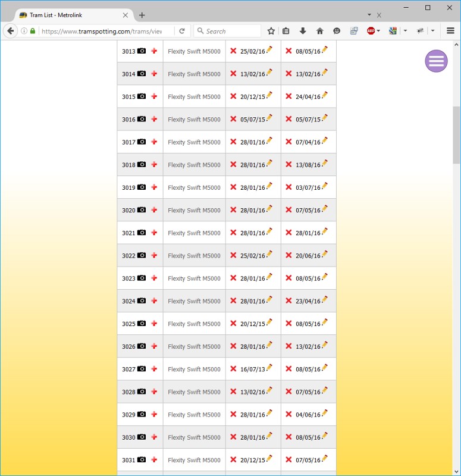Screen dimensions: 461x476
Task: Open a new browser tab
Action: [142, 15]
